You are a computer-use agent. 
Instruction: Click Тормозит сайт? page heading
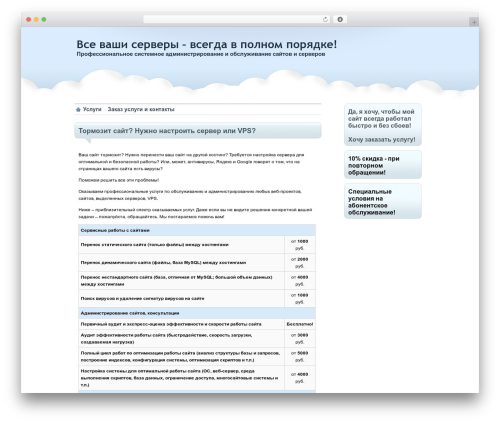tap(167, 131)
